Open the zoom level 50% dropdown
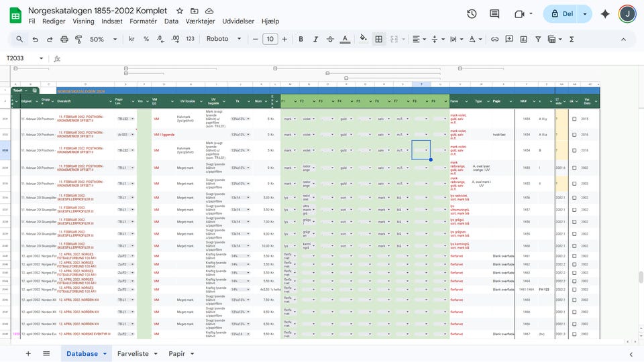 click(x=102, y=39)
